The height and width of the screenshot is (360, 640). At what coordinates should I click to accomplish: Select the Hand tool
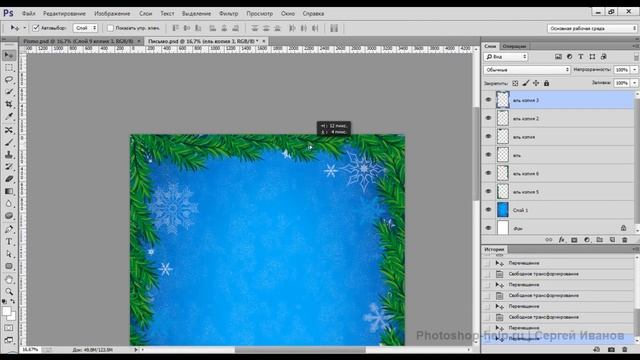click(x=9, y=280)
